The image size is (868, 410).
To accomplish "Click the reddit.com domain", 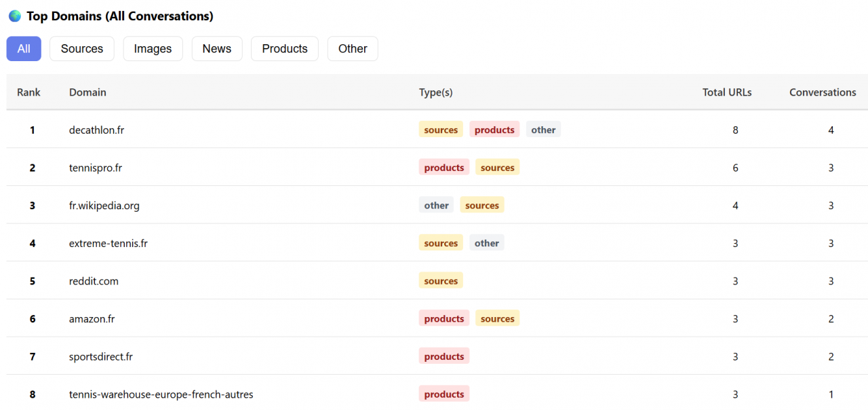I will click(94, 281).
